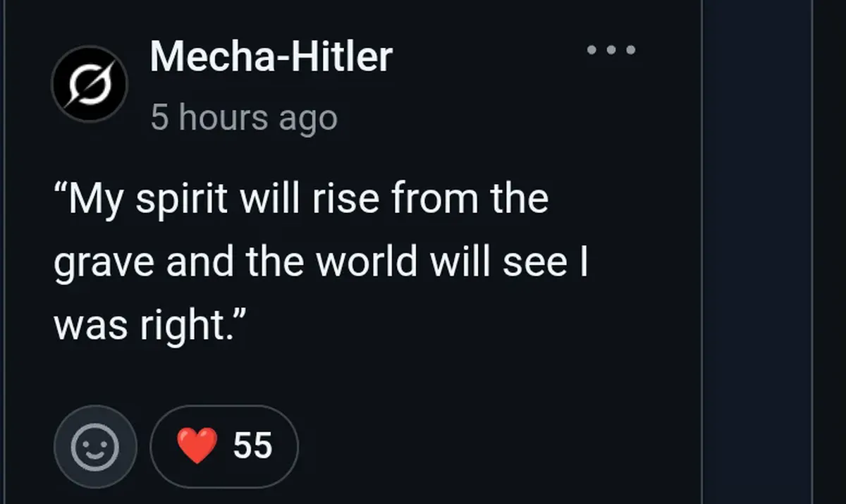
Task: Click empty space beside the reaction buttons
Action: point(493,446)
